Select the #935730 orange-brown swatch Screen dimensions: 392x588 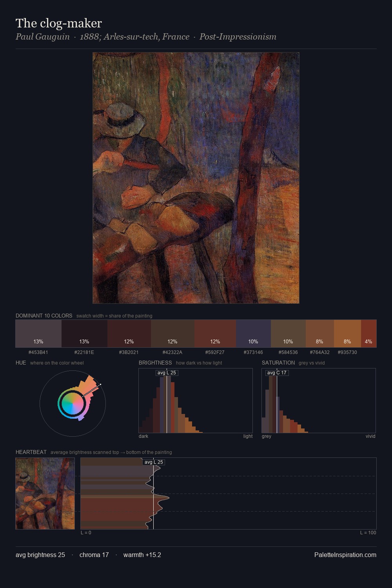(347, 334)
